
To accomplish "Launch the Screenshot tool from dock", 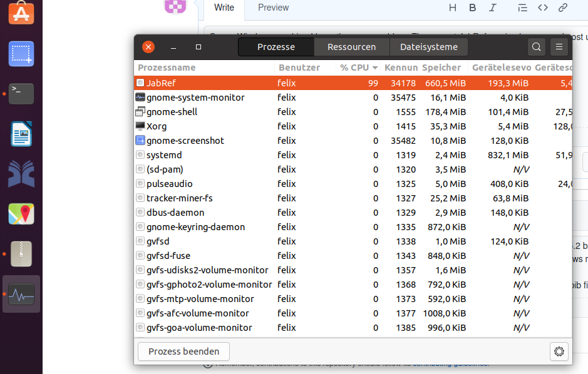I will pyautogui.click(x=21, y=54).
